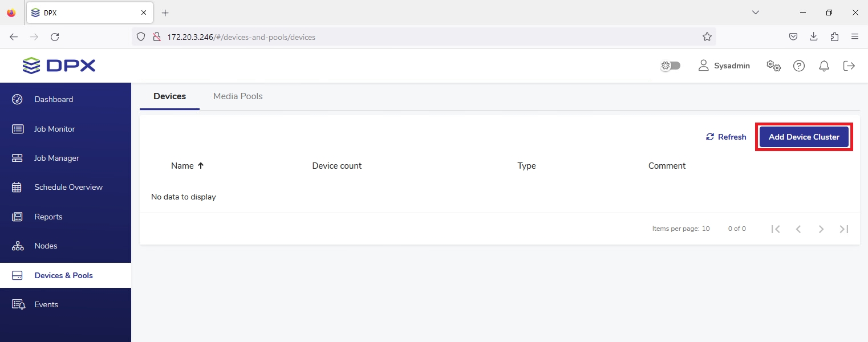Toggle the advanced mode switch in header
Screen dimensions: 868x342
tap(670, 66)
